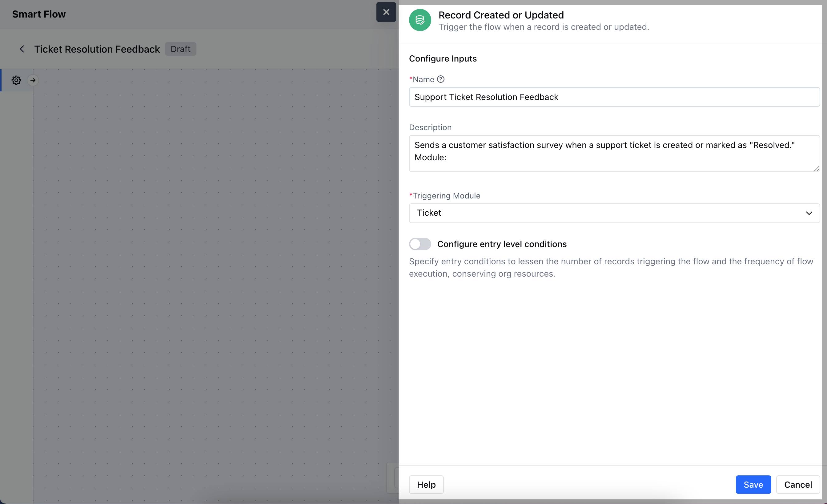The image size is (827, 504).
Task: Click the Draft status badge
Action: click(x=181, y=49)
